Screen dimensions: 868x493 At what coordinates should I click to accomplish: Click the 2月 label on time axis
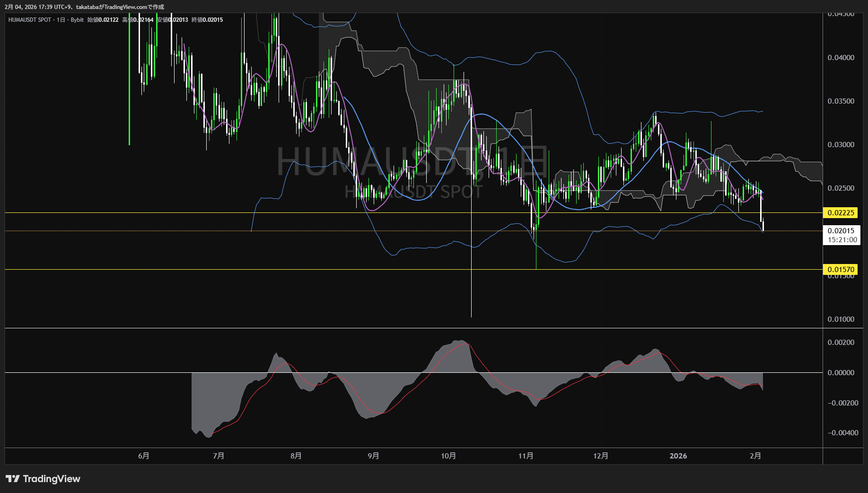755,456
